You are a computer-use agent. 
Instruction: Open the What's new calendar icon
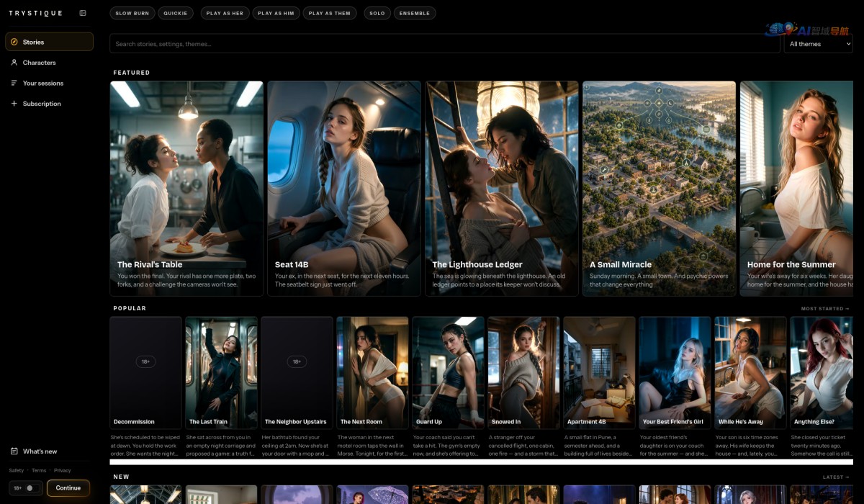click(14, 451)
